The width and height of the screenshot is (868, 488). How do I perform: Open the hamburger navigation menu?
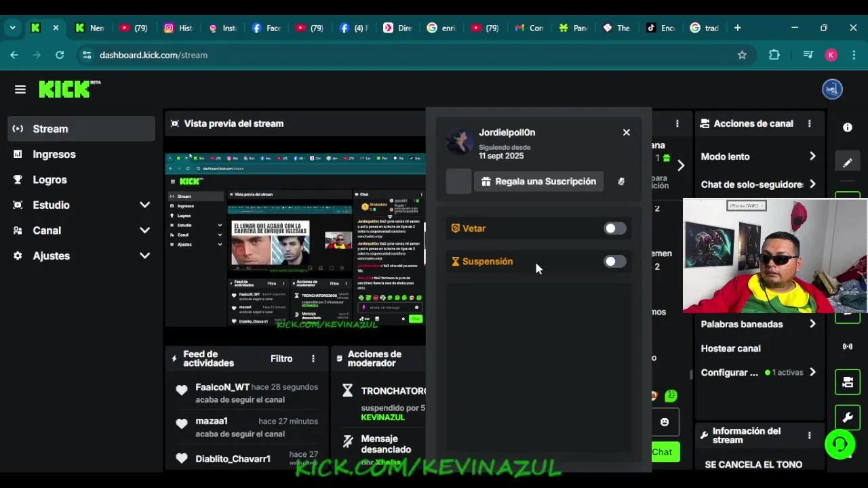click(x=20, y=89)
